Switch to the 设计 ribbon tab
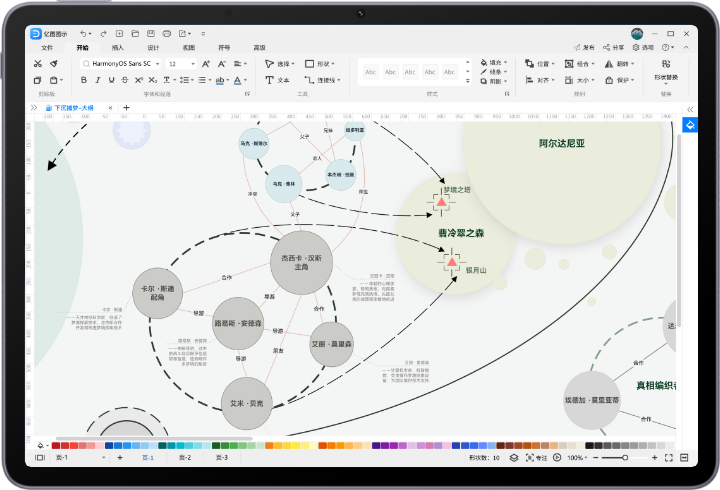720x490 pixels. pos(153,47)
